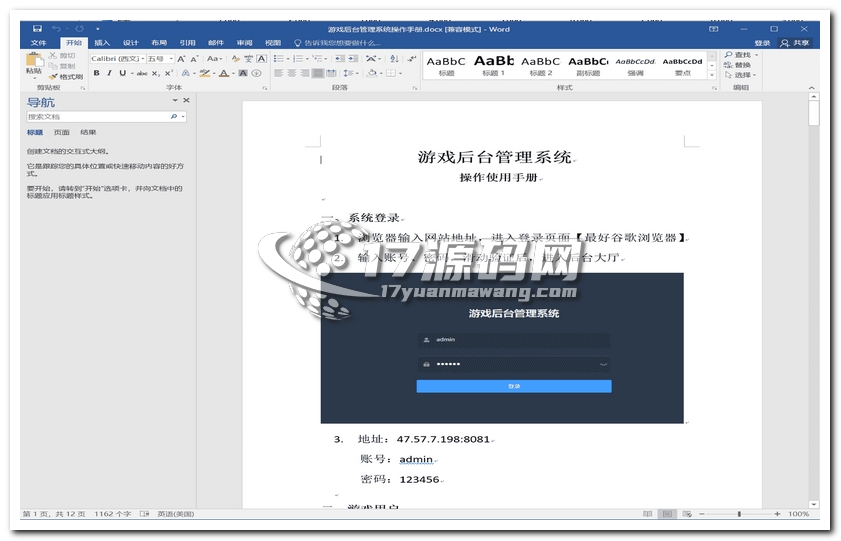The height and width of the screenshot is (541, 841).
Task: Switch to the Layout (布局) tab
Action: (159, 42)
